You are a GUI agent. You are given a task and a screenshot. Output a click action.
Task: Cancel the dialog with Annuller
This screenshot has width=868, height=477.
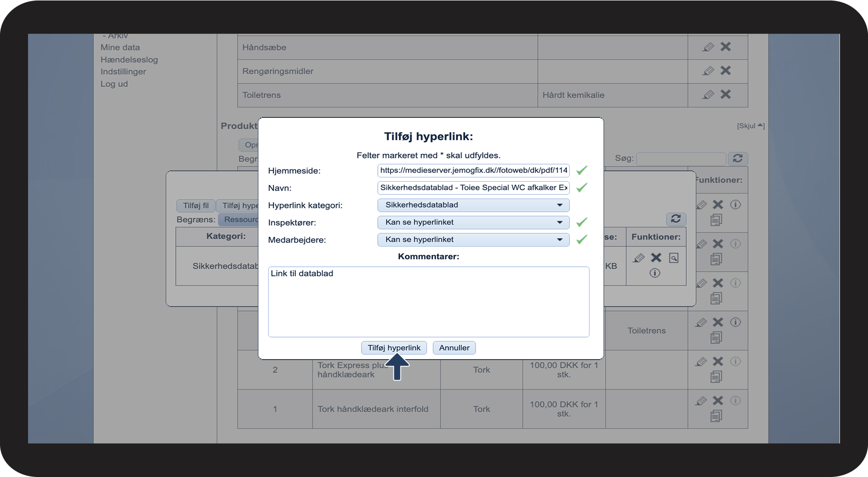[454, 348]
